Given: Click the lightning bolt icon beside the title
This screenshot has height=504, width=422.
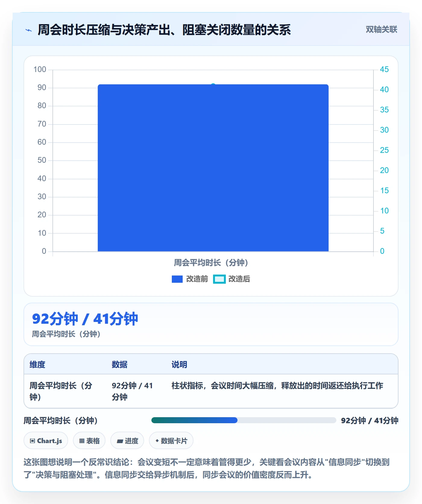Looking at the screenshot, I should tap(29, 30).
